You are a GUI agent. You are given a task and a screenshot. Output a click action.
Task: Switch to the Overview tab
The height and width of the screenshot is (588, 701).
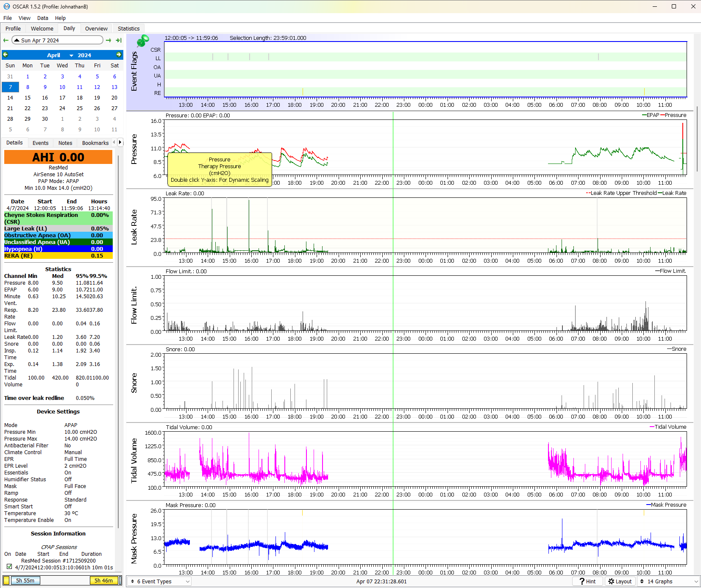point(96,28)
